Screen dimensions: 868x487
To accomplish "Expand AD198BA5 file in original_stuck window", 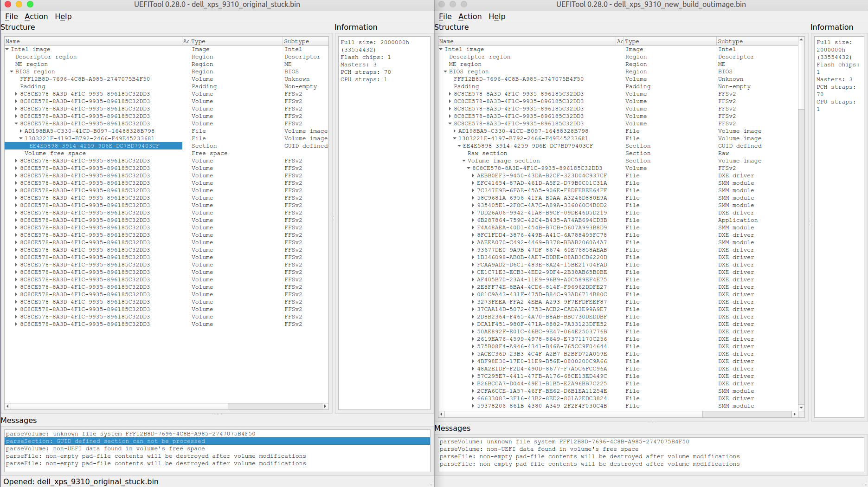I will pyautogui.click(x=21, y=131).
